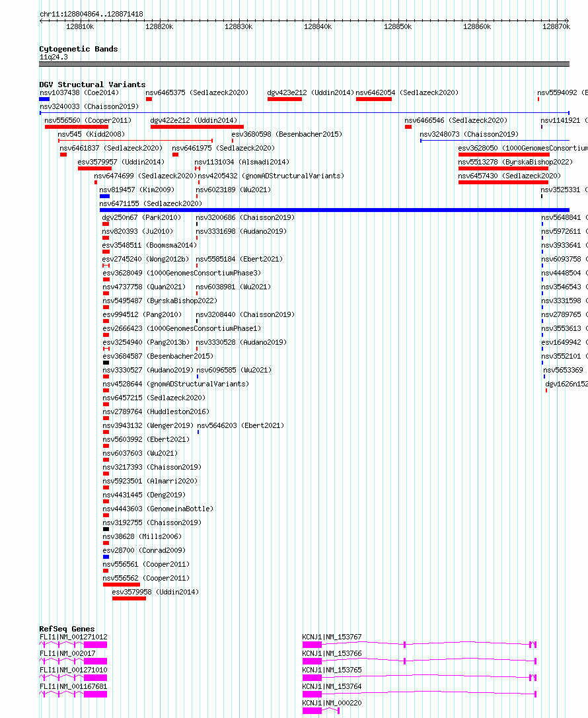Click the 11q24.3 cytogenetic band bar

click(x=304, y=64)
